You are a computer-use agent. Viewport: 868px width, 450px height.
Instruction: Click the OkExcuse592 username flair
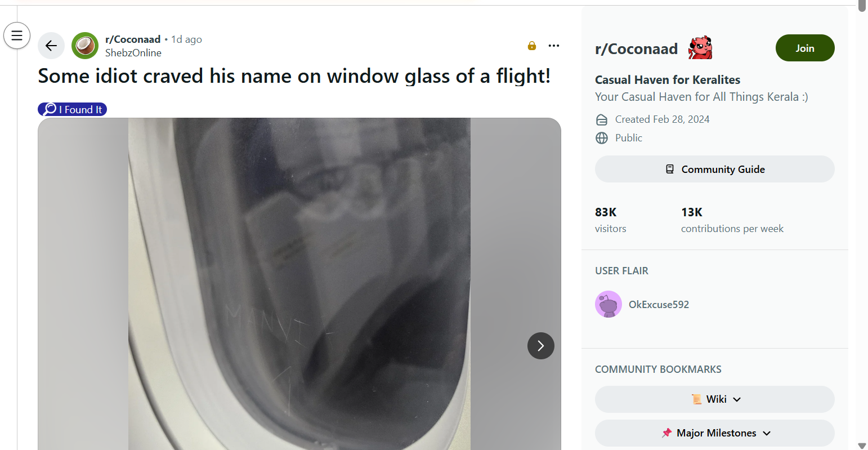[659, 305]
